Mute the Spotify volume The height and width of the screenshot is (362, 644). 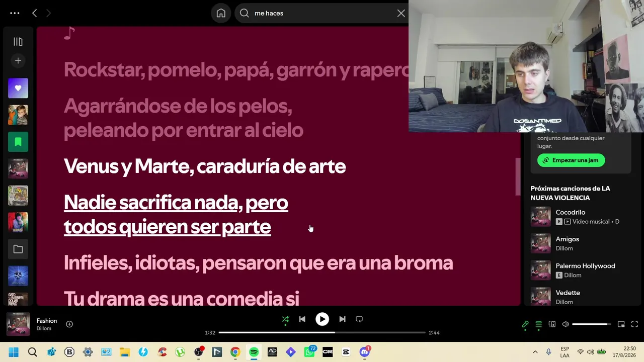(x=566, y=324)
